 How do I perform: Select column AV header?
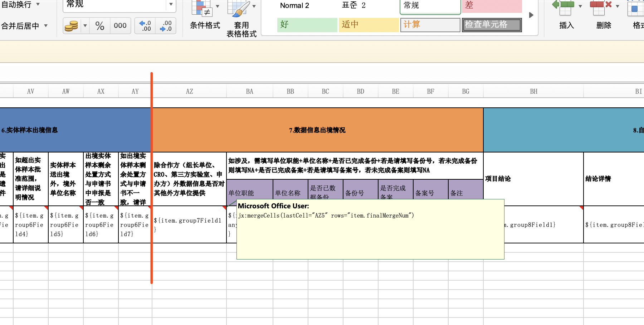[31, 91]
